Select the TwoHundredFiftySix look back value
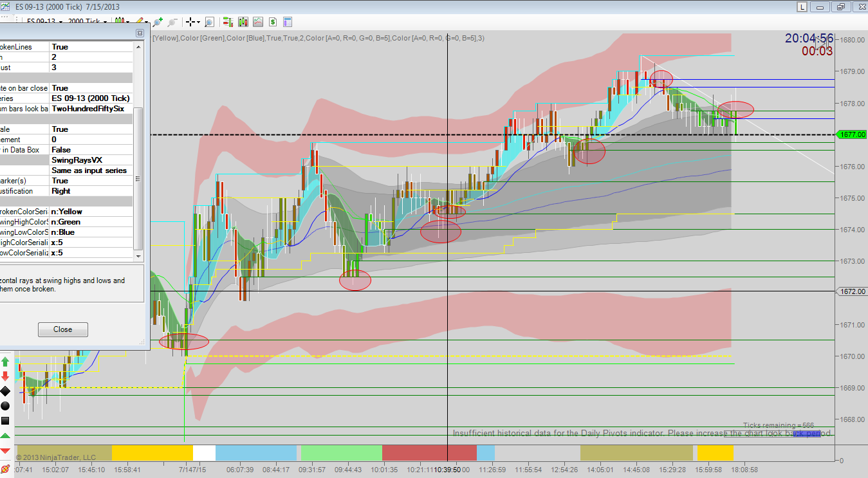The width and height of the screenshot is (868, 478). click(91, 109)
